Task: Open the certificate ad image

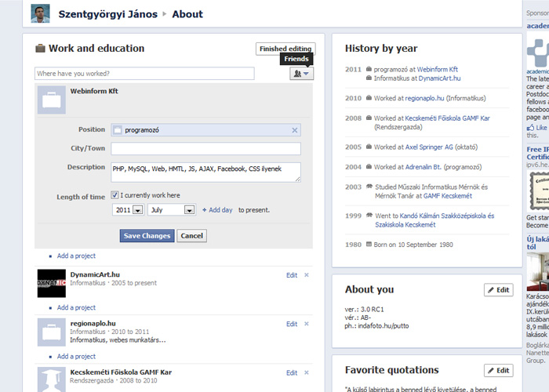Action: click(538, 191)
